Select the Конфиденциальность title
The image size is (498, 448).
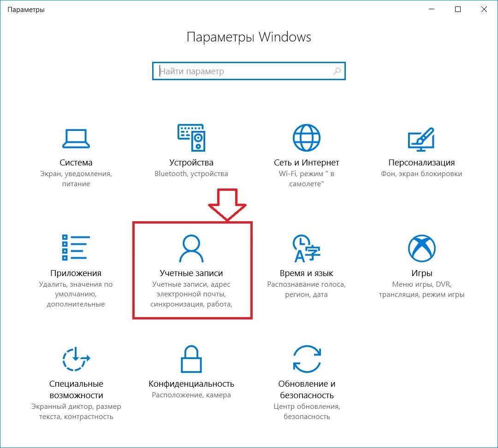coord(191,383)
